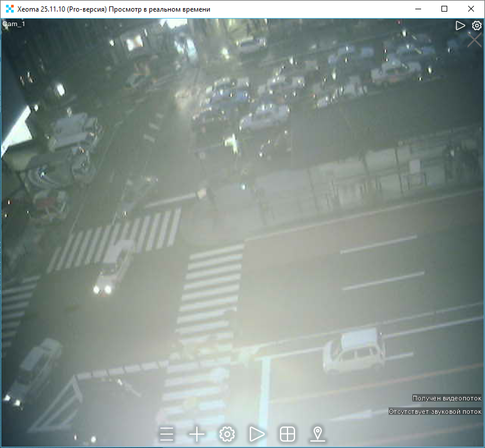Click the Xeoma window title text
Image resolution: width=485 pixels, height=448 pixels.
click(114, 9)
